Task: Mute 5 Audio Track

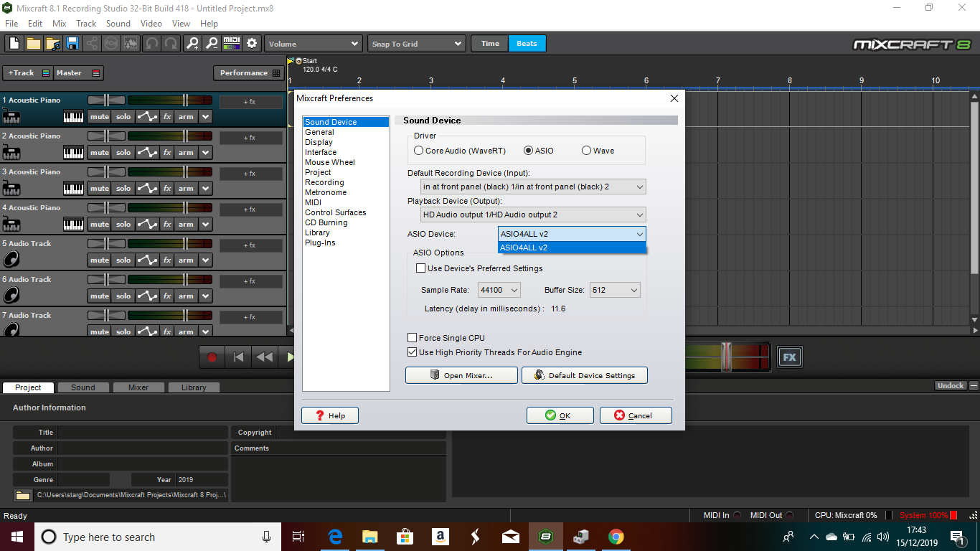Action: (x=100, y=260)
